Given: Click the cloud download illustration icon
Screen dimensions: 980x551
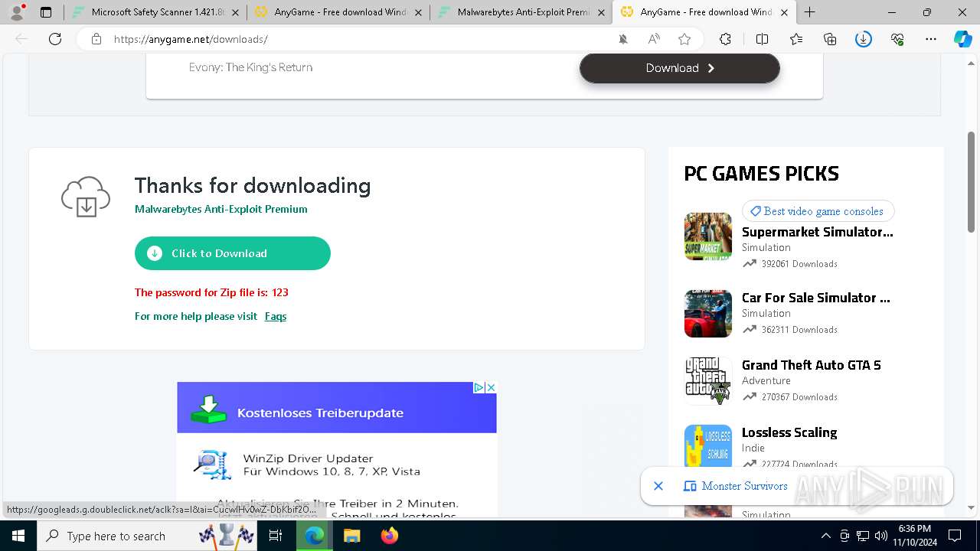Looking at the screenshot, I should [86, 197].
